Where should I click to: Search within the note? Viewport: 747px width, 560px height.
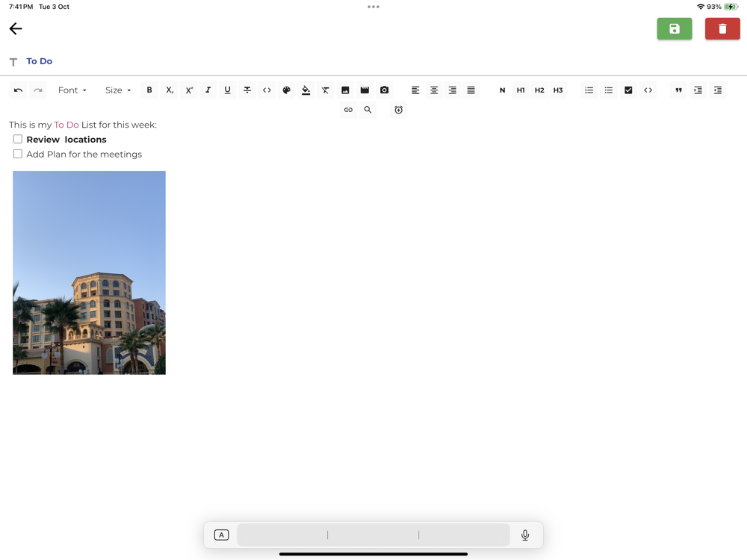[x=368, y=110]
